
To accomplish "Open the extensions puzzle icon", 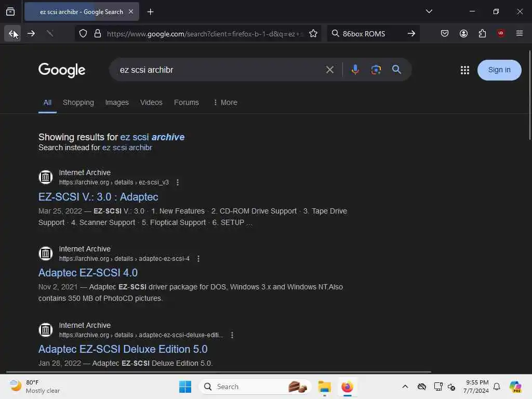I will [482, 34].
